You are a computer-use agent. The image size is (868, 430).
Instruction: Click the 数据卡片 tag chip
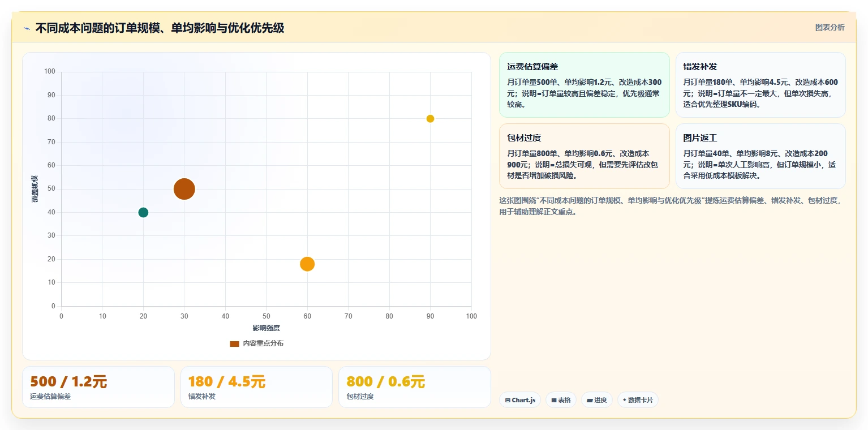pyautogui.click(x=638, y=400)
